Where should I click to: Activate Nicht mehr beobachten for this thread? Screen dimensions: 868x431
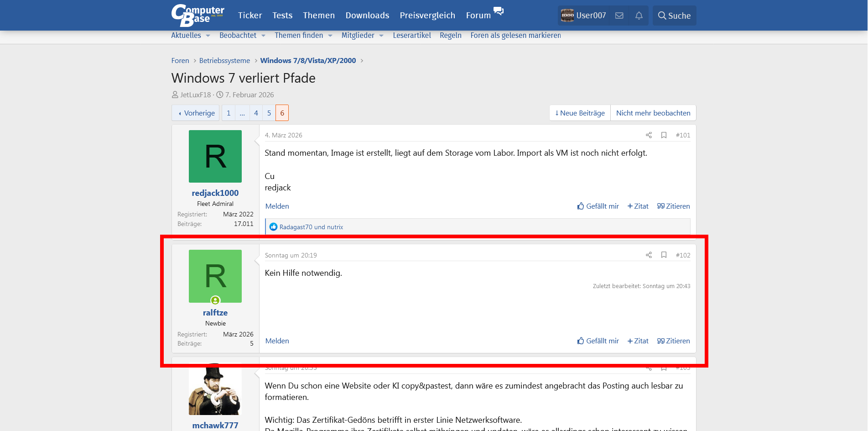653,113
